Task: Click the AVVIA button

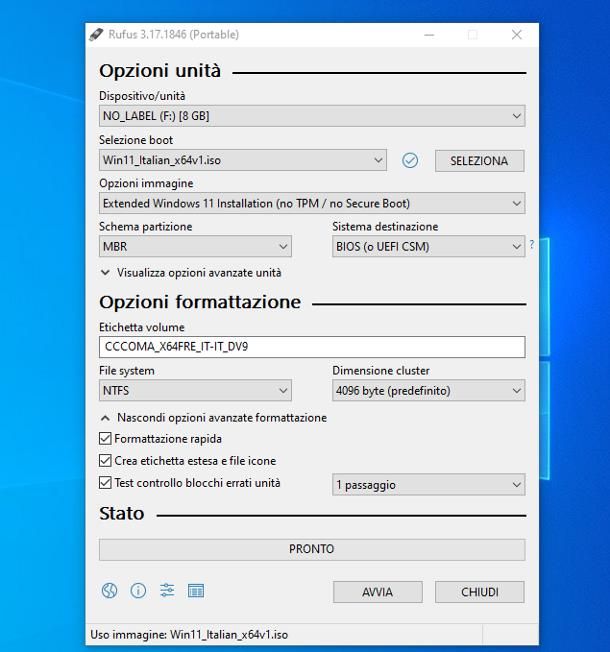Action: point(378,592)
